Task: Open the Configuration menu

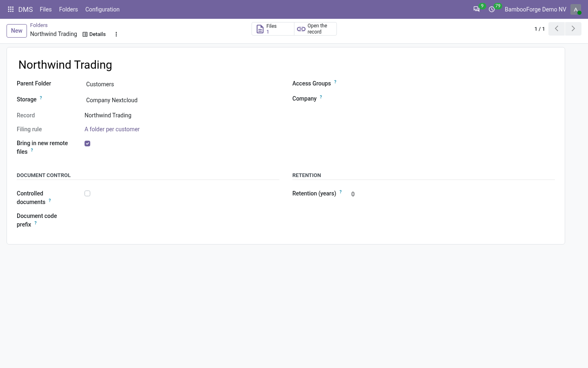Action: 102,9
